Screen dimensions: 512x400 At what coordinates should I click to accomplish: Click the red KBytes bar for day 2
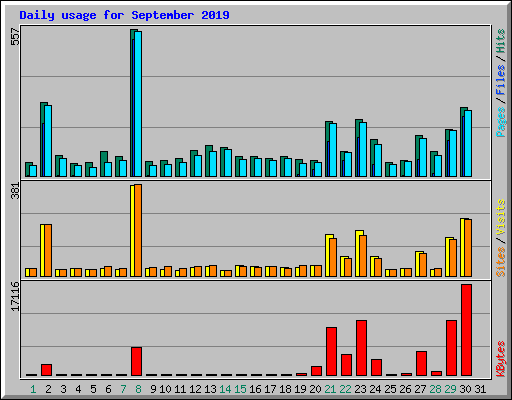click(46, 370)
